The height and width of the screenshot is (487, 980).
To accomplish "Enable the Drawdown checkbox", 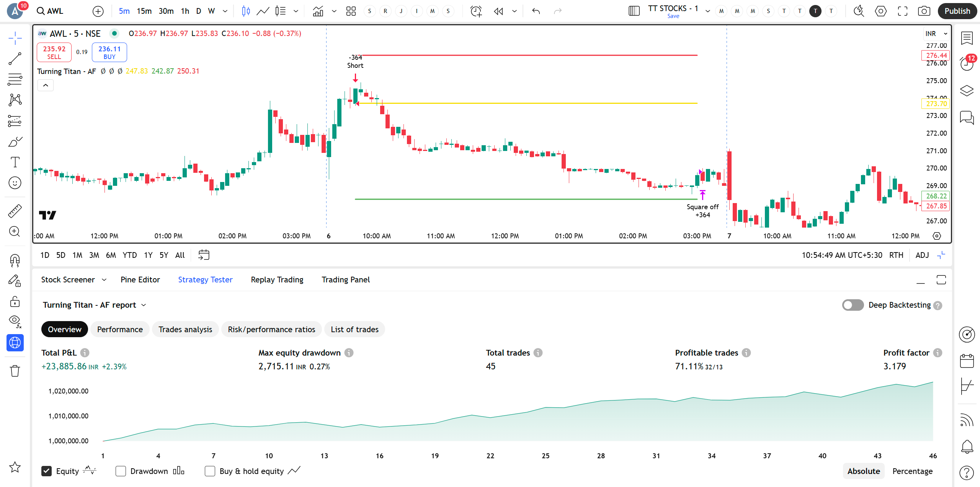I will [121, 471].
